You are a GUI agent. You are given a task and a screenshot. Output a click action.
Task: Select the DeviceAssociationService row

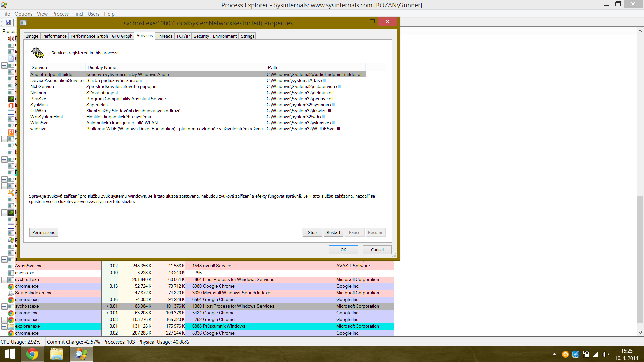(197, 80)
